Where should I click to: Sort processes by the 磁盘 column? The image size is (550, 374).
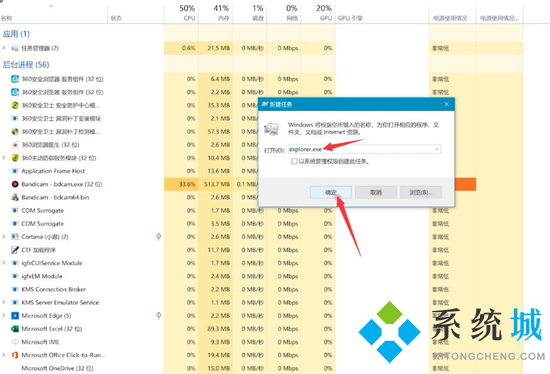(x=250, y=13)
